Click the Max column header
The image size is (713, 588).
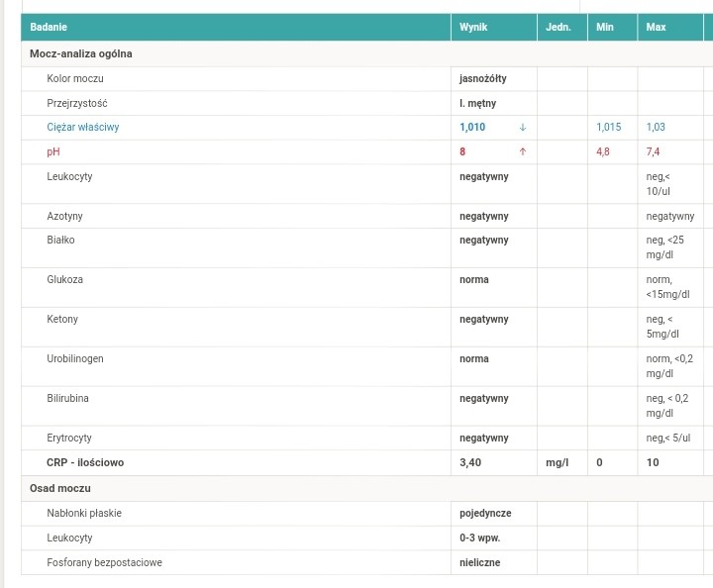coord(656,28)
